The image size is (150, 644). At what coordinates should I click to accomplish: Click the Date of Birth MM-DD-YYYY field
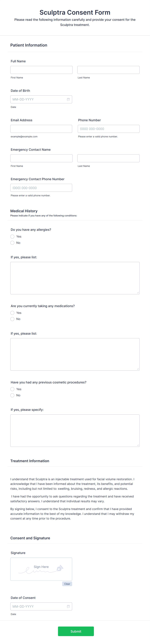(38, 99)
